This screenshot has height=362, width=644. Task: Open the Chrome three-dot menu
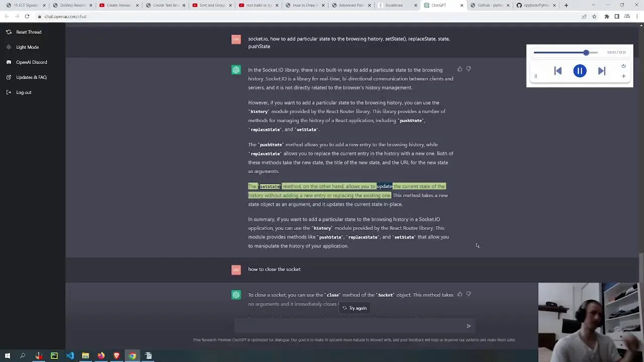(638, 16)
